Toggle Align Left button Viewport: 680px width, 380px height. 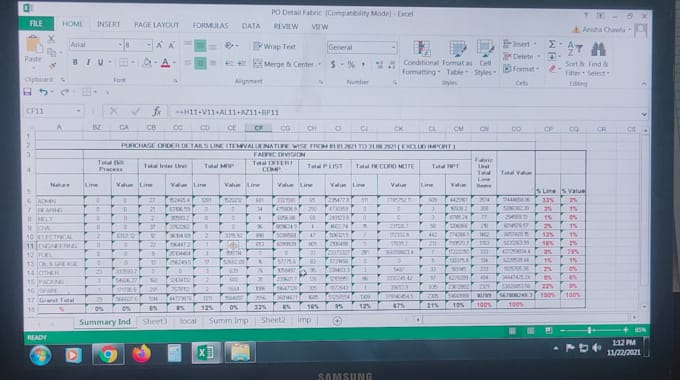click(187, 63)
